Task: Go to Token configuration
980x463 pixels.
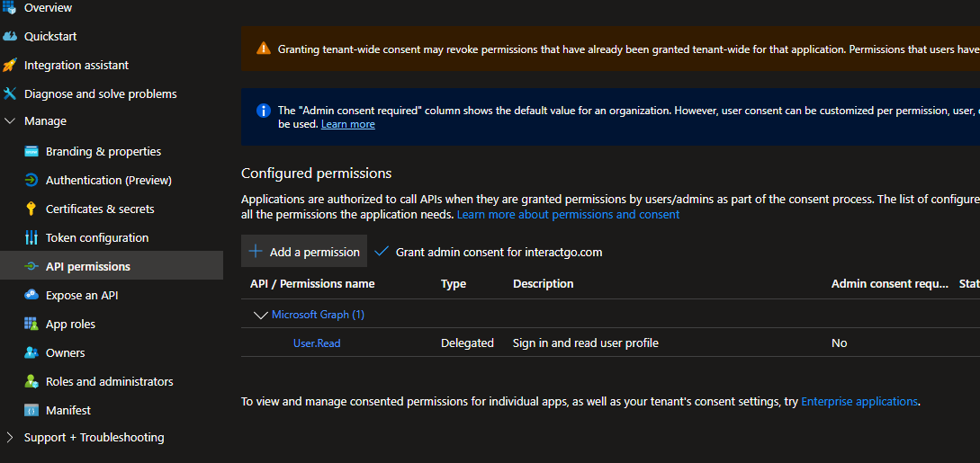Action: (x=97, y=237)
